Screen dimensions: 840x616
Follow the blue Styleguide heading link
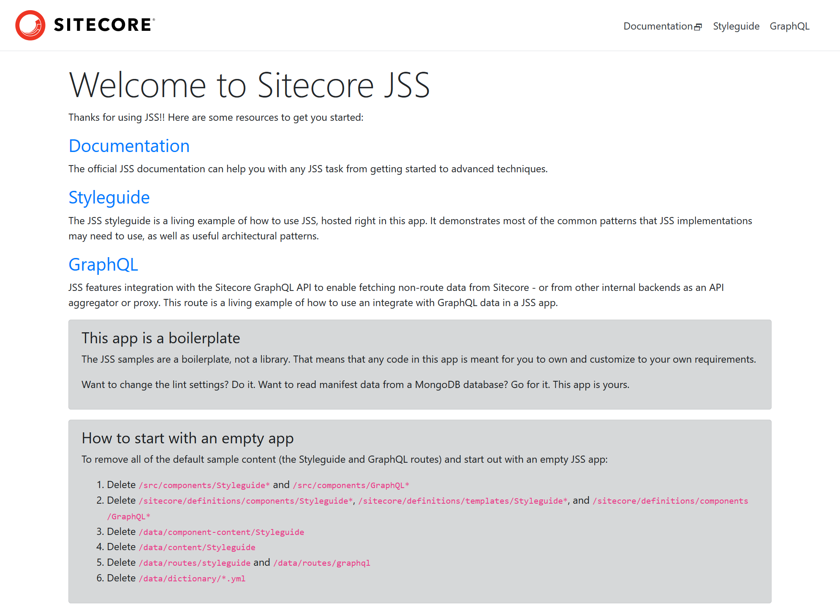pyautogui.click(x=109, y=198)
